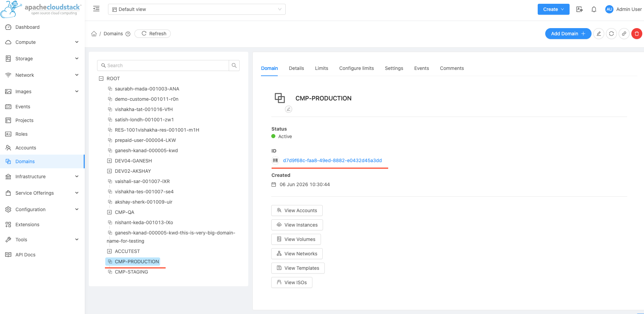Expand the Configuration sidebar menu

[42, 209]
